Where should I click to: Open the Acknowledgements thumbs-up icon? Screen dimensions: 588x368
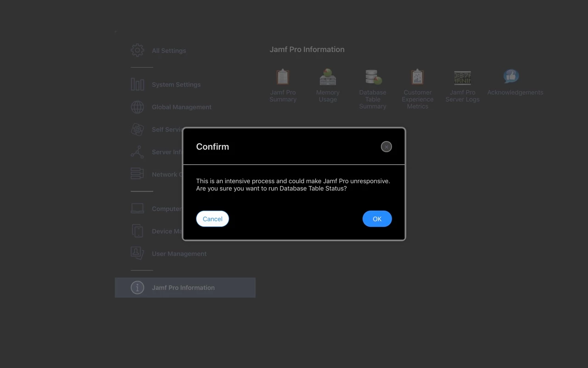coord(511,76)
